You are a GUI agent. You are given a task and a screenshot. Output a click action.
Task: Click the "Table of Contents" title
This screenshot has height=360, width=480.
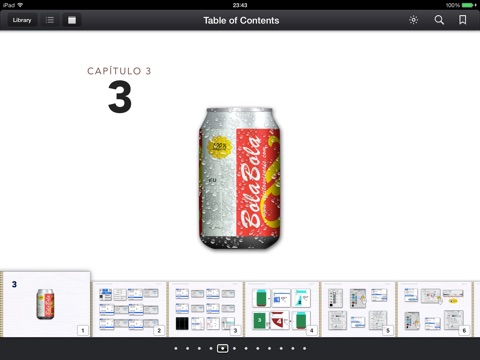pos(241,21)
